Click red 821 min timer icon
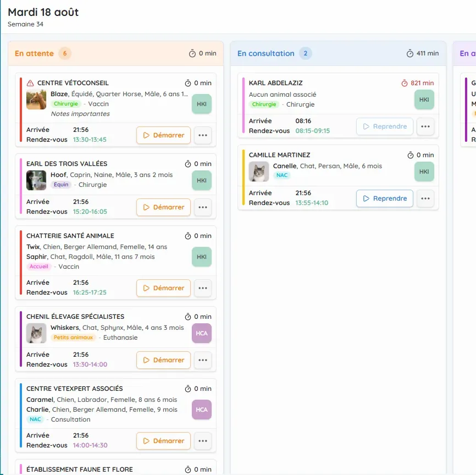Screen dimensions: 476x475 [405, 83]
